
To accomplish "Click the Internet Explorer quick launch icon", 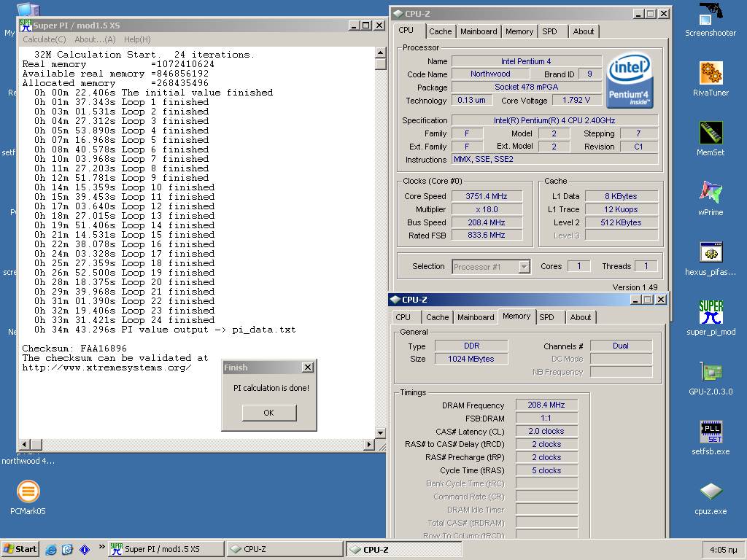I will pos(50,550).
